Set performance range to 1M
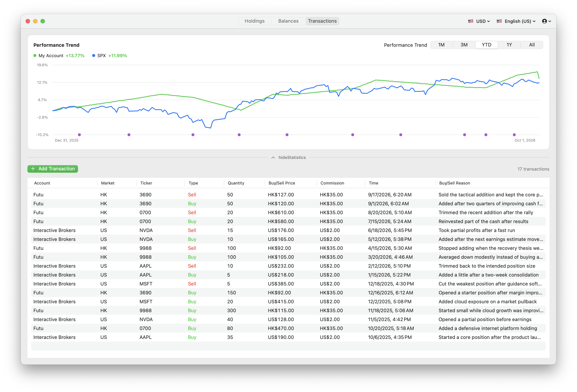This screenshot has height=392, width=577. click(x=441, y=45)
